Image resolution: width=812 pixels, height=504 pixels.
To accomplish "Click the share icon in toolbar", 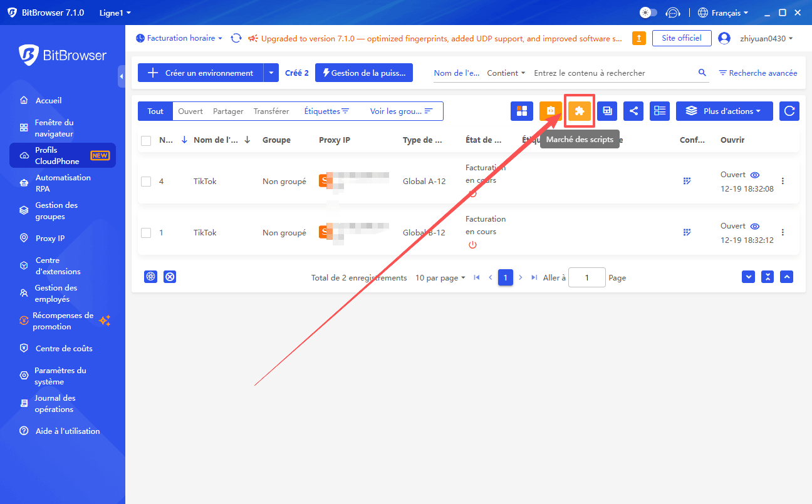I will 633,111.
